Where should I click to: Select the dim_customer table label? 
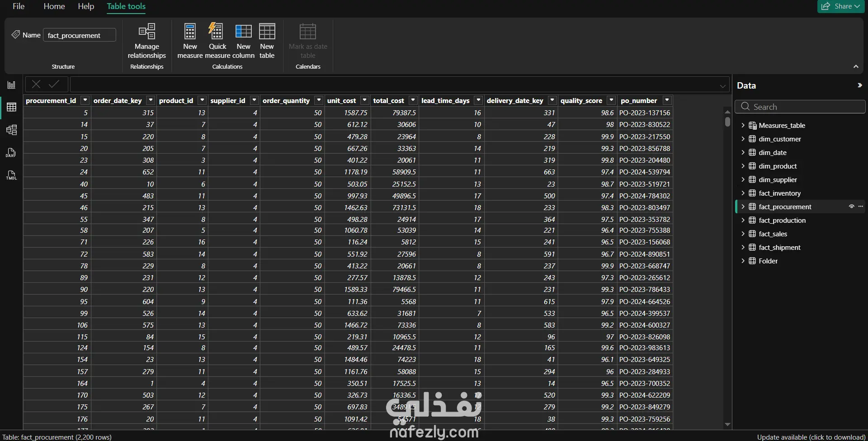pos(780,139)
